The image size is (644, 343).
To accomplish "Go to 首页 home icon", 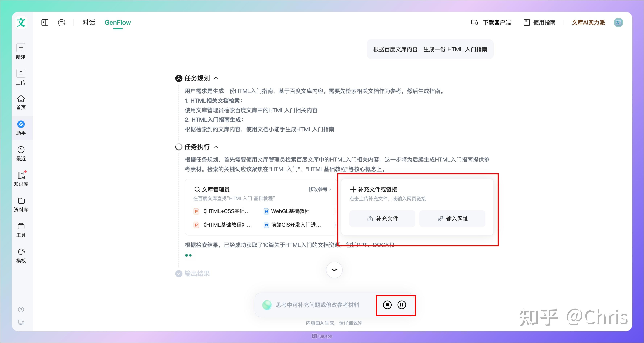I will click(x=21, y=99).
